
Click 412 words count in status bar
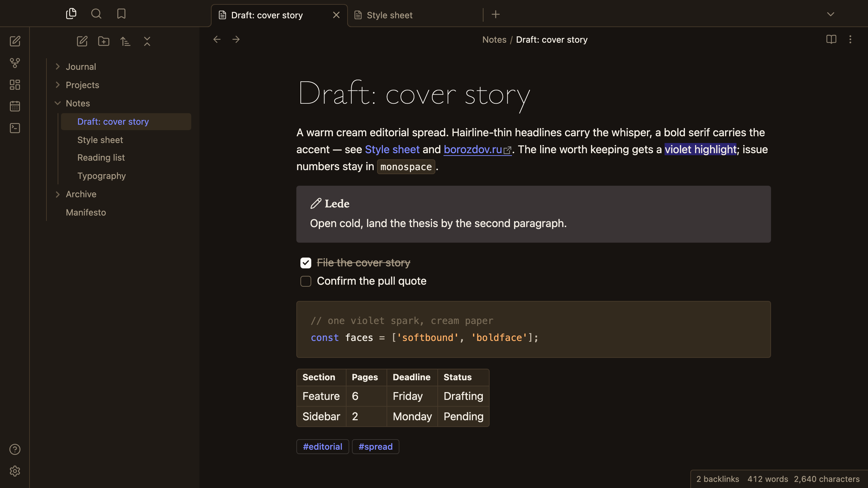(768, 479)
